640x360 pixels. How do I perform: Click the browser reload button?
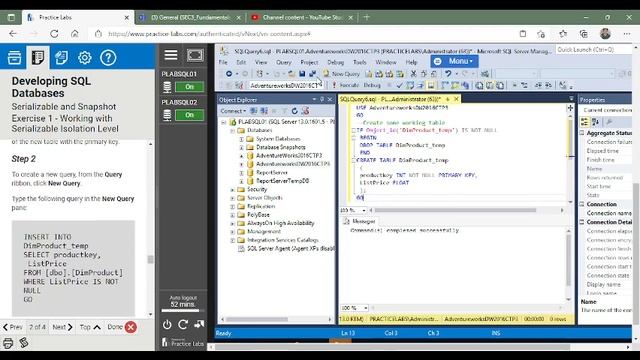tap(54, 34)
